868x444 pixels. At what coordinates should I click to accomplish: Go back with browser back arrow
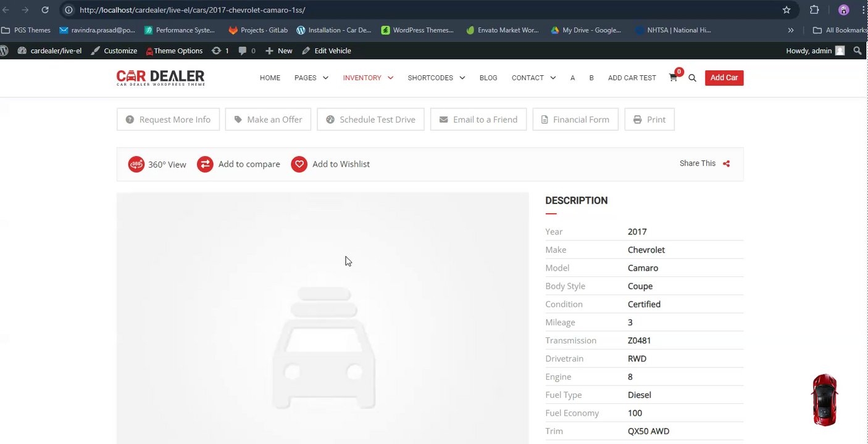point(6,10)
